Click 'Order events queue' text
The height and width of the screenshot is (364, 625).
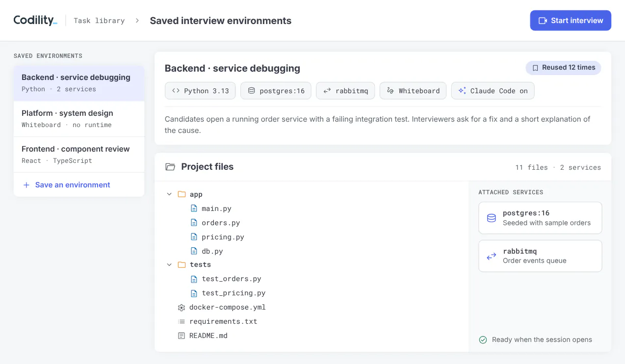[x=535, y=260]
